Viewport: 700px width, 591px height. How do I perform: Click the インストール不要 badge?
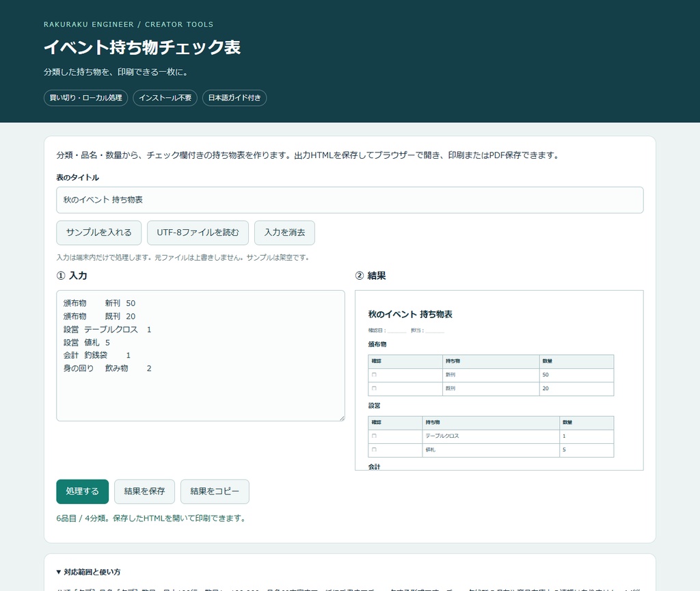(x=165, y=98)
